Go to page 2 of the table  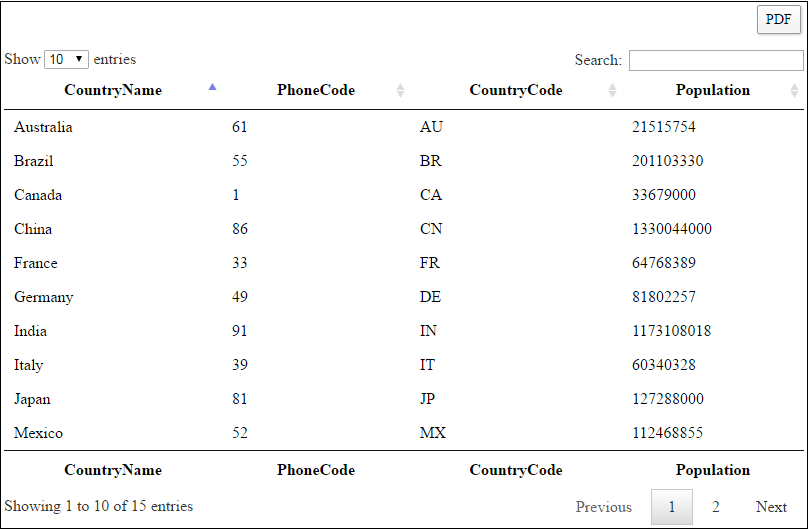coord(716,507)
